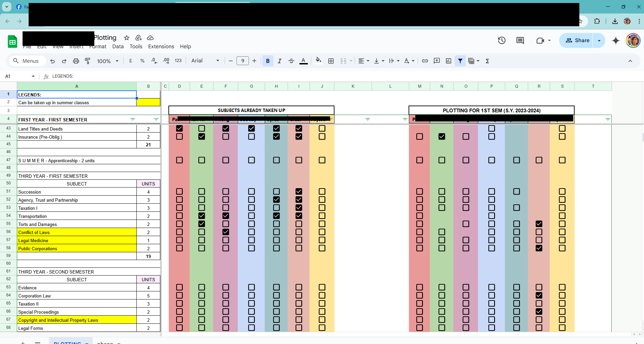Star this spreadsheet
Screen dimensions: 644x344
(127, 38)
